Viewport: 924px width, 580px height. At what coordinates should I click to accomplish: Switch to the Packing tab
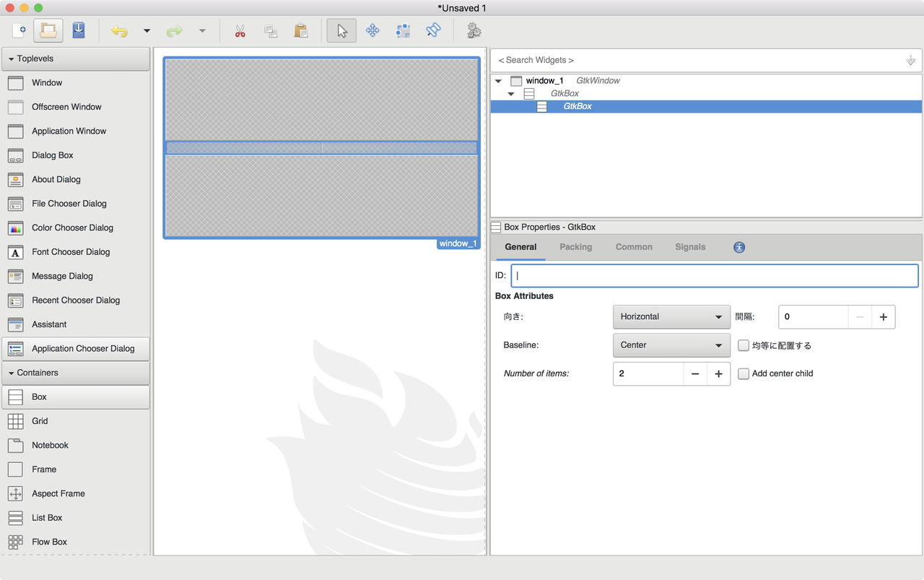tap(575, 246)
